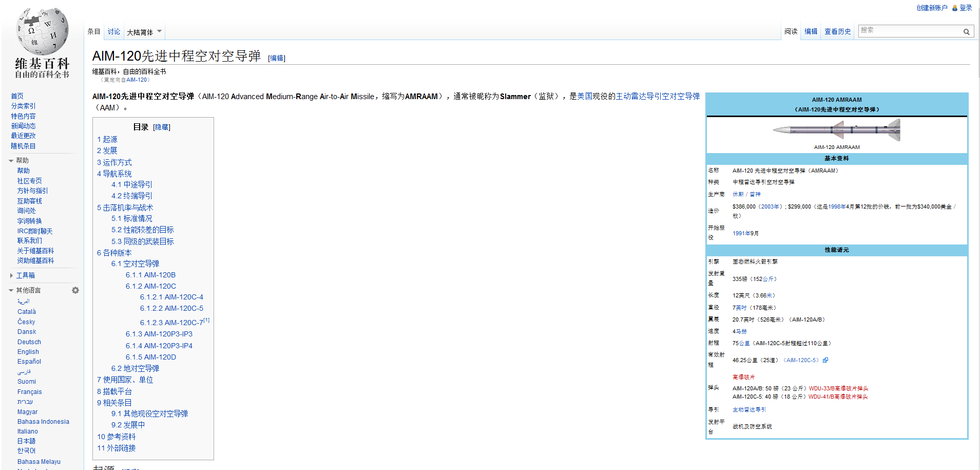Image resolution: width=980 pixels, height=470 pixels.
Task: Select the 阅读 view tab
Action: 791,32
